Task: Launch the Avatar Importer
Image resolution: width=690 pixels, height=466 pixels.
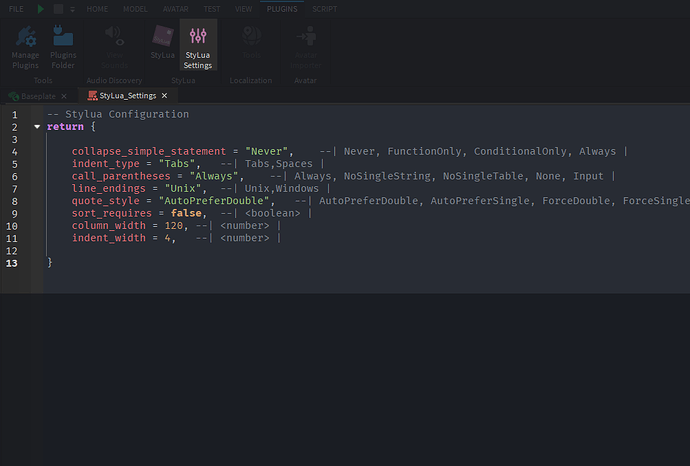Action: (306, 47)
